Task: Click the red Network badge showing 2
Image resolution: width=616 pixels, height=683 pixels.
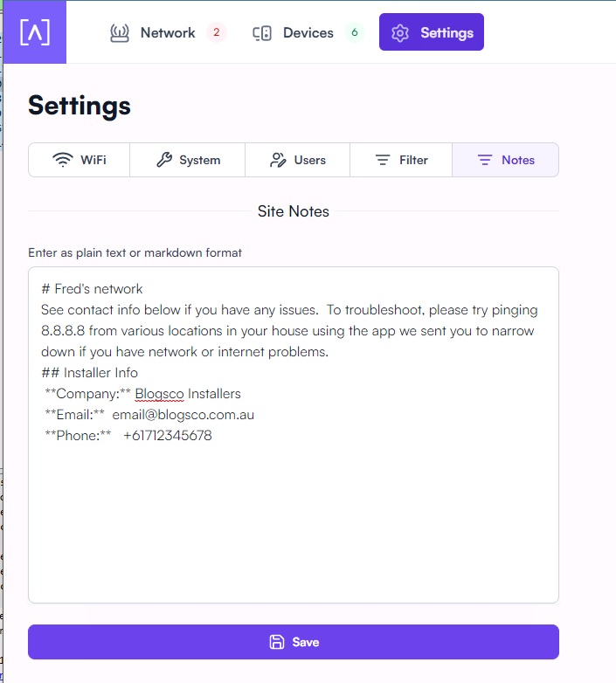Action: pos(217,32)
